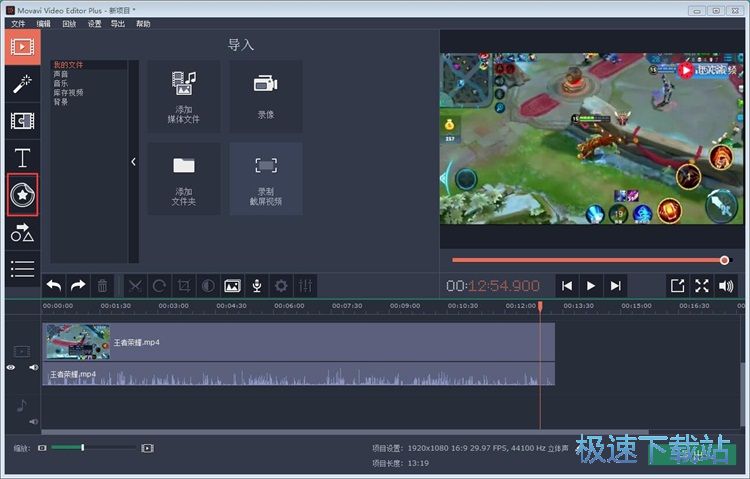Open the Transitions tab
Viewport: 750px width, 479px height.
click(22, 121)
